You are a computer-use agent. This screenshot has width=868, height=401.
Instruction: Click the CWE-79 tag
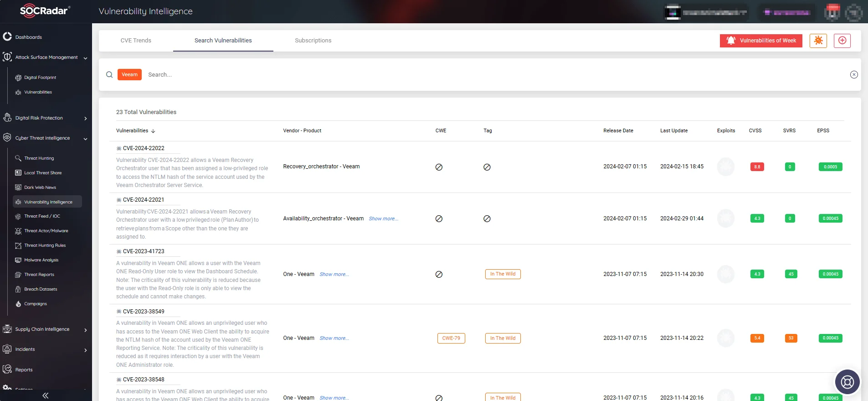(x=451, y=339)
